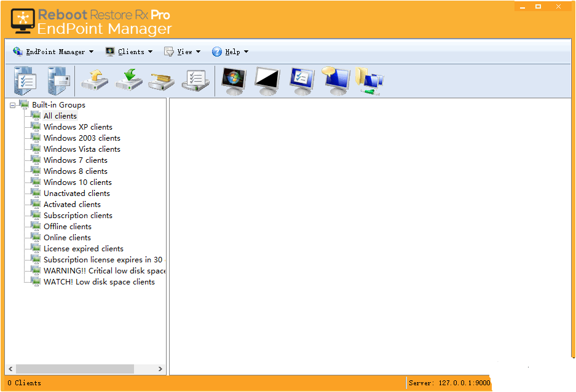Select Windows 10 clients group
The width and height of the screenshot is (576, 392).
point(77,182)
